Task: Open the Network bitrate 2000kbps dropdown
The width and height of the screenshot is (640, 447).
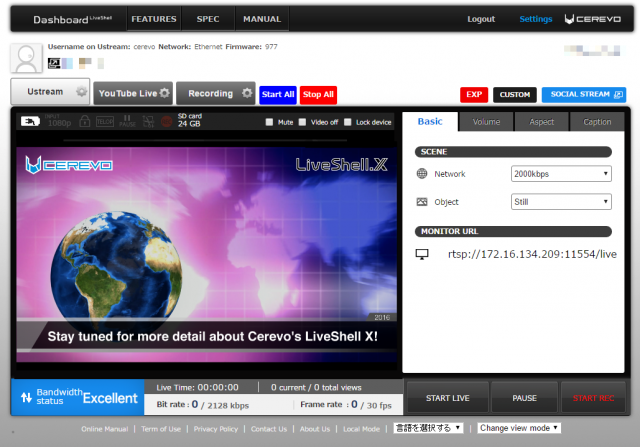Action: [x=561, y=173]
